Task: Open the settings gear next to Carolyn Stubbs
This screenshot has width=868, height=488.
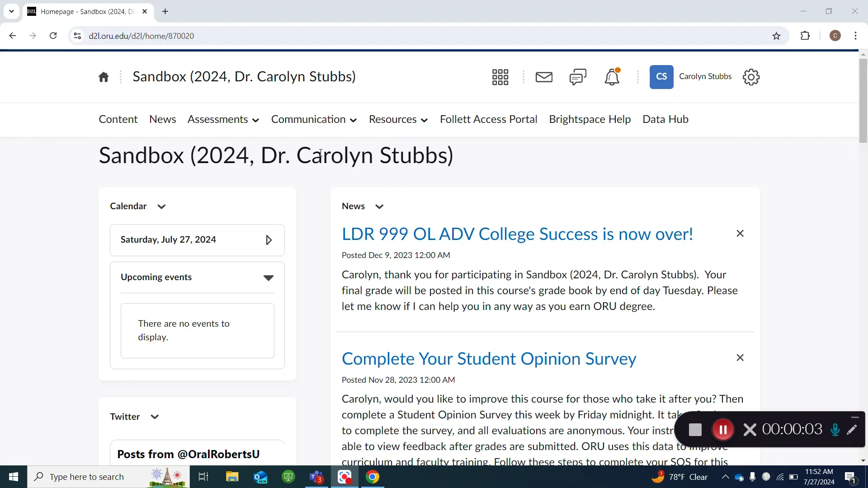Action: [x=752, y=77]
